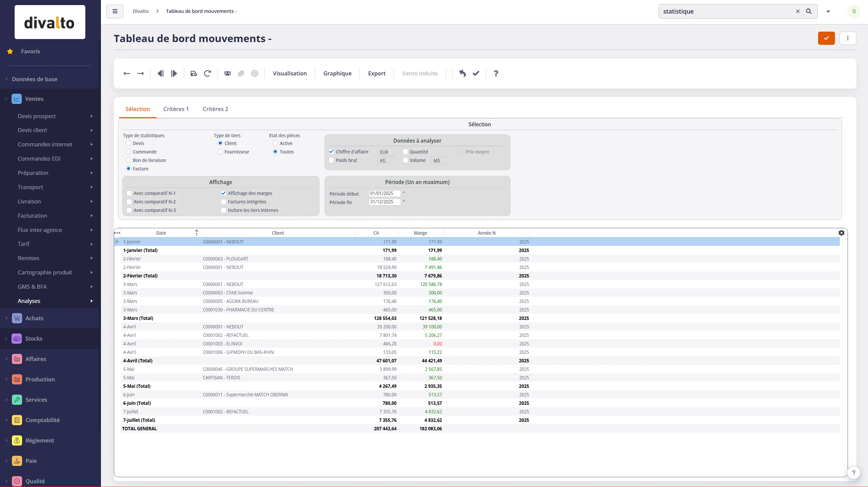This screenshot has height=487, width=868.
Task: Select the Achats module icon
Action: click(17, 318)
